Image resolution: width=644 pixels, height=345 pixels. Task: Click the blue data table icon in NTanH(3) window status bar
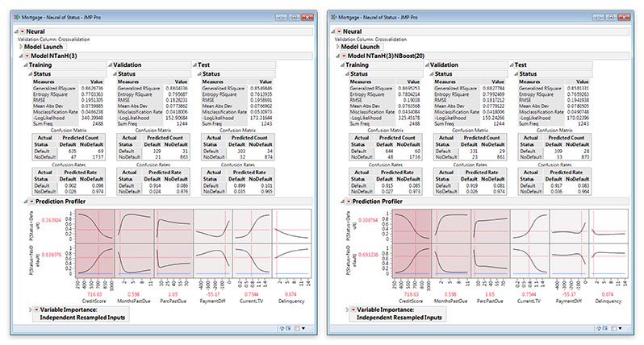pyautogui.click(x=288, y=328)
